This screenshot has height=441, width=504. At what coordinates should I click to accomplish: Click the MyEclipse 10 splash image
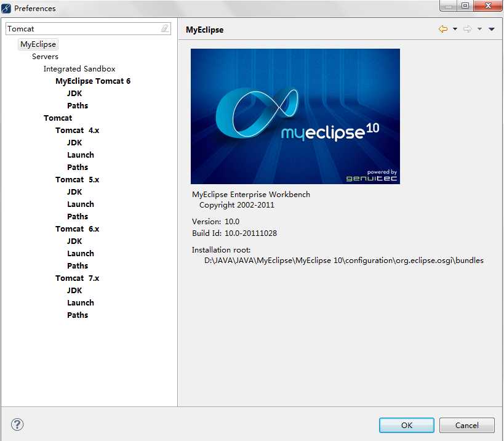click(x=295, y=116)
